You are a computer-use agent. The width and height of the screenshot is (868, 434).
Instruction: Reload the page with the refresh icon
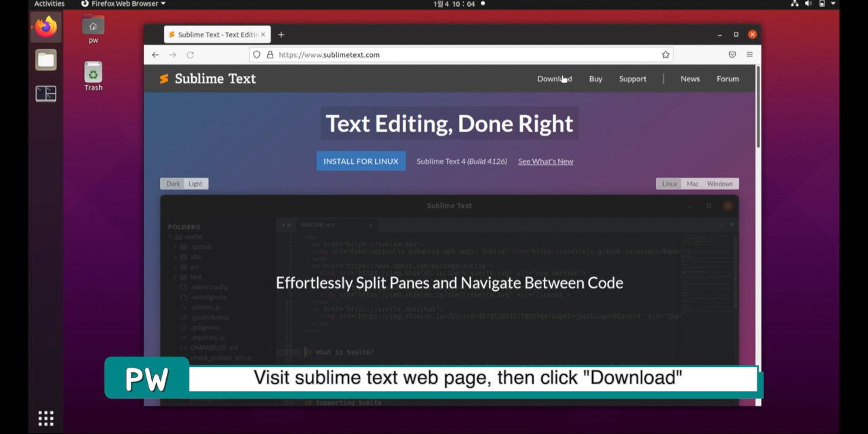(191, 55)
